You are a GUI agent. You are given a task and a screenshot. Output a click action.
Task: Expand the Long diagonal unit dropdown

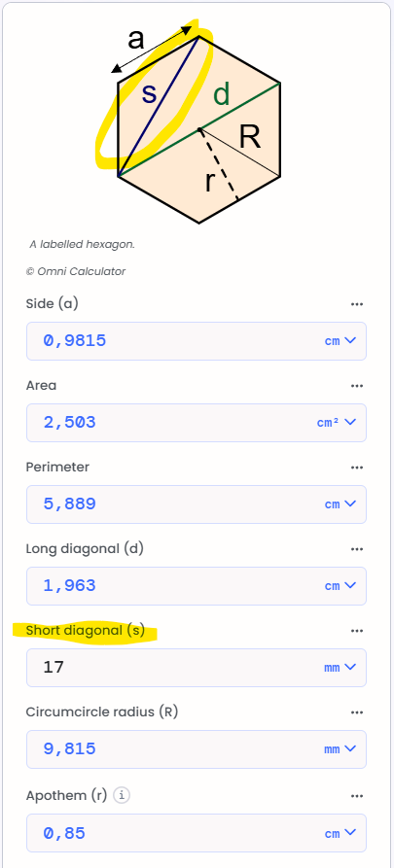click(340, 586)
